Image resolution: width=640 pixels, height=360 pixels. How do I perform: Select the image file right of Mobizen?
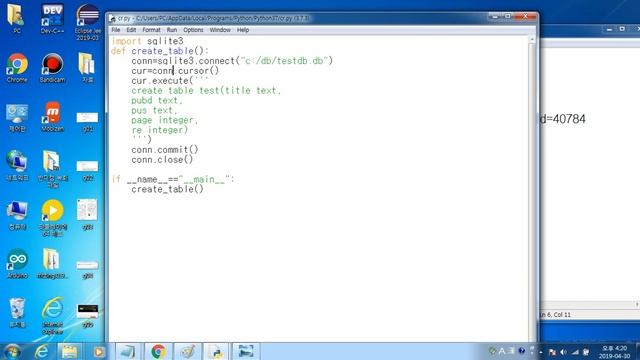pyautogui.click(x=87, y=122)
